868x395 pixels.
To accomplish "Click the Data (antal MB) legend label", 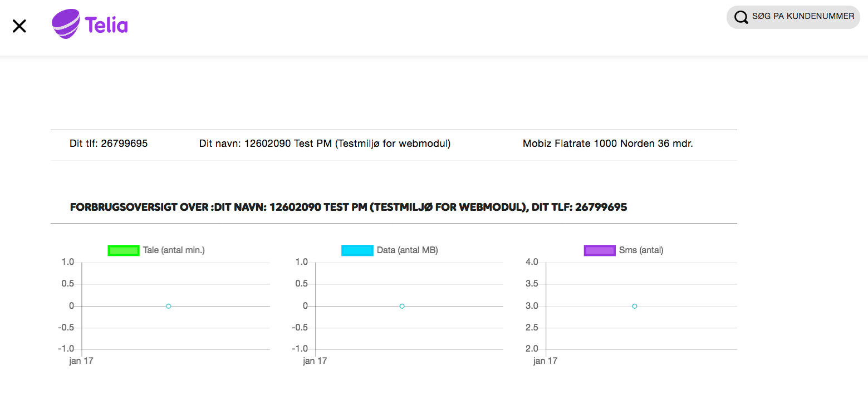I will [x=408, y=250].
